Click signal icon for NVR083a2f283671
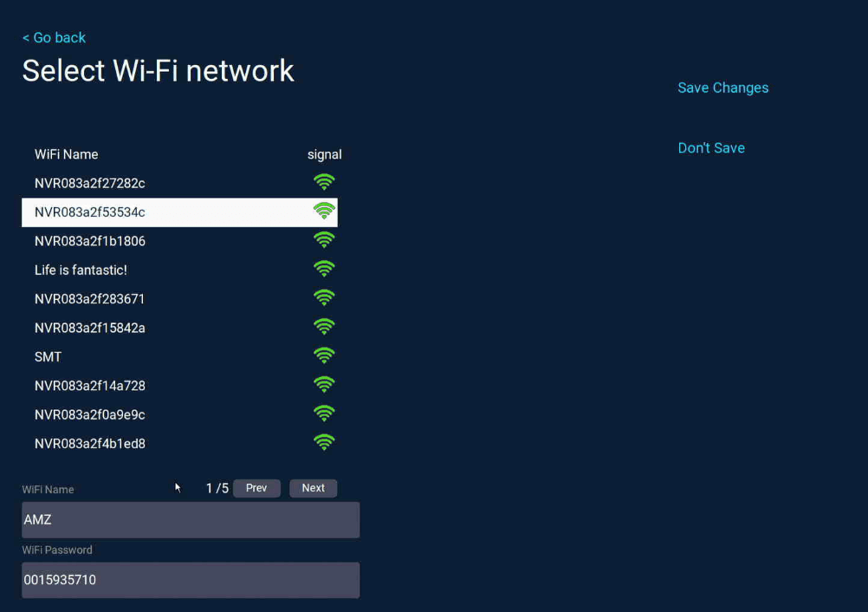 tap(324, 298)
